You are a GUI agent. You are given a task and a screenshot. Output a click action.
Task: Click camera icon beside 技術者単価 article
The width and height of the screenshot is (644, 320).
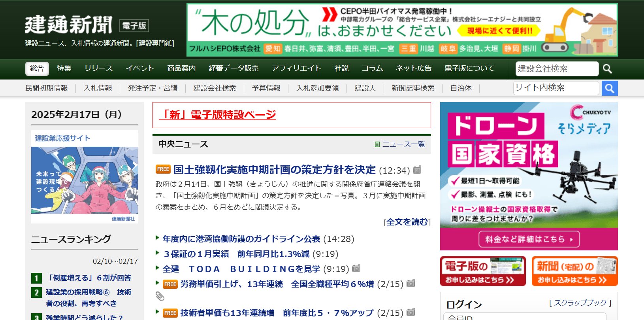click(x=411, y=312)
